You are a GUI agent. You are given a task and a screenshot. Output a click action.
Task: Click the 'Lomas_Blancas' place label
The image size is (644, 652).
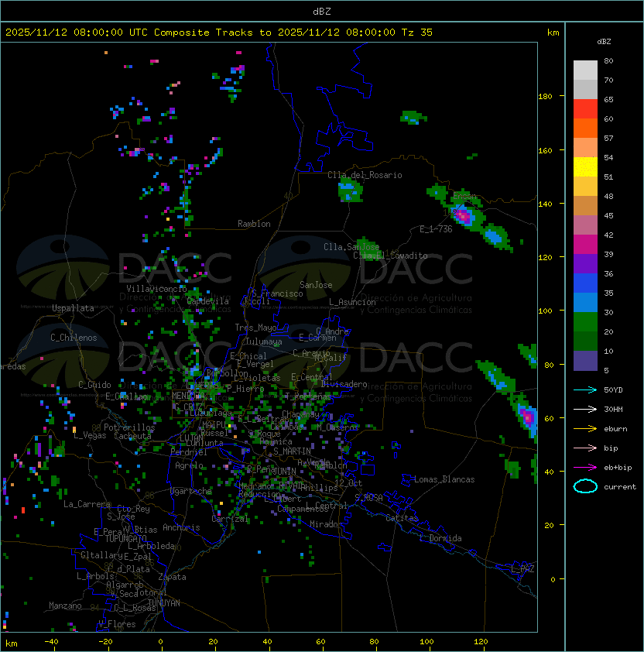click(444, 479)
